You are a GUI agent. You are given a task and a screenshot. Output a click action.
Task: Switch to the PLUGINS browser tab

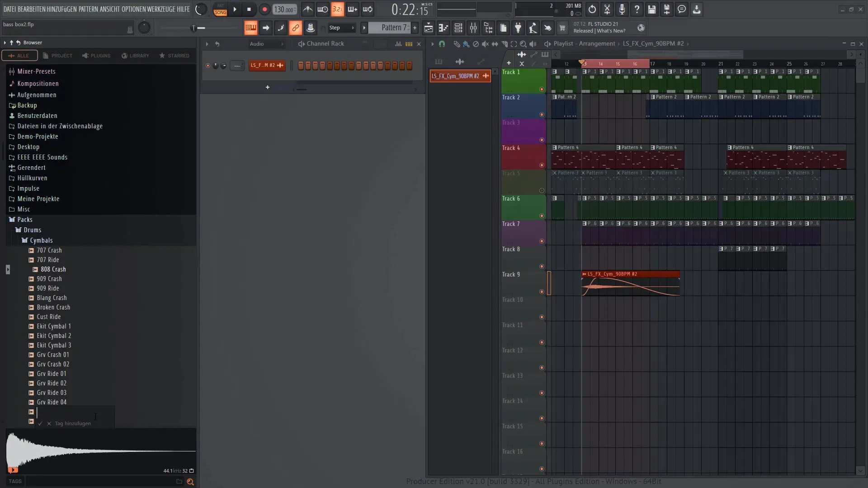[96, 56]
